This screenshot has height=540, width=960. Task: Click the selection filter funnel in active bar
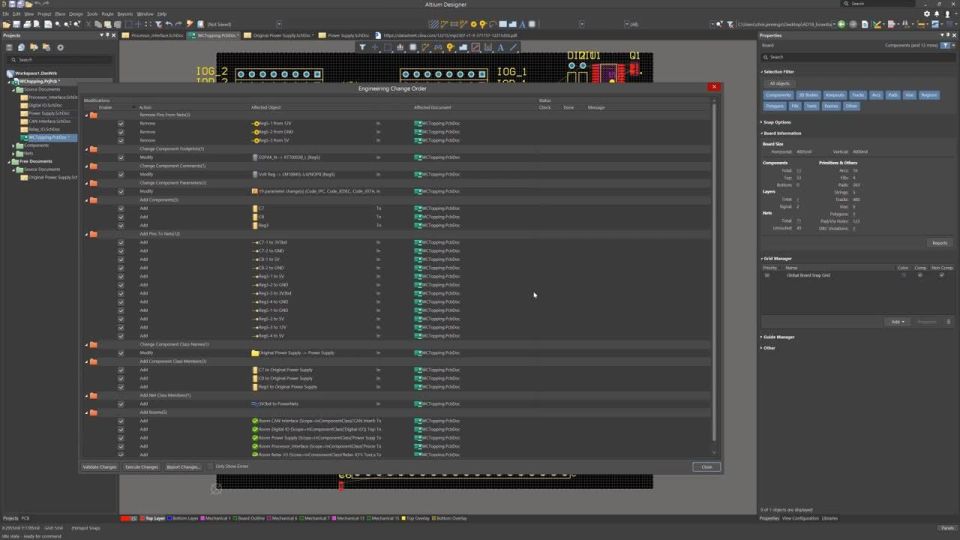pos(362,47)
